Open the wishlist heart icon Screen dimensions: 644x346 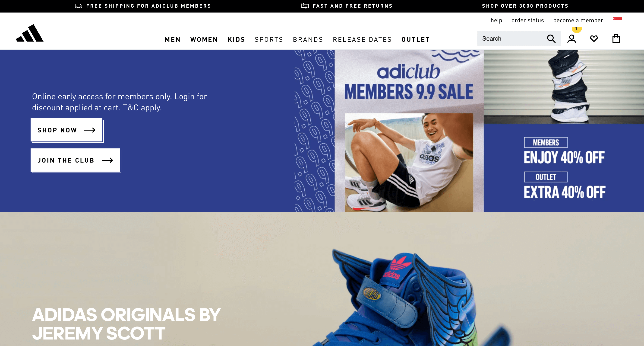click(594, 38)
